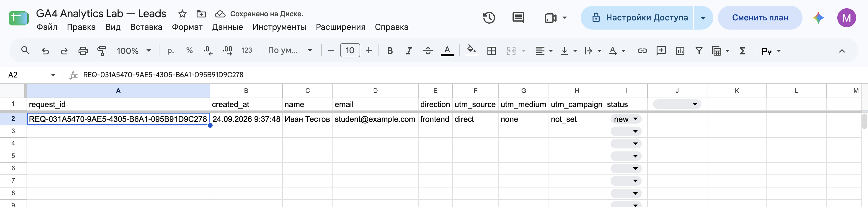Click the formula bar with REQ-031A5470 value
868x207 pixels.
tap(472, 75)
